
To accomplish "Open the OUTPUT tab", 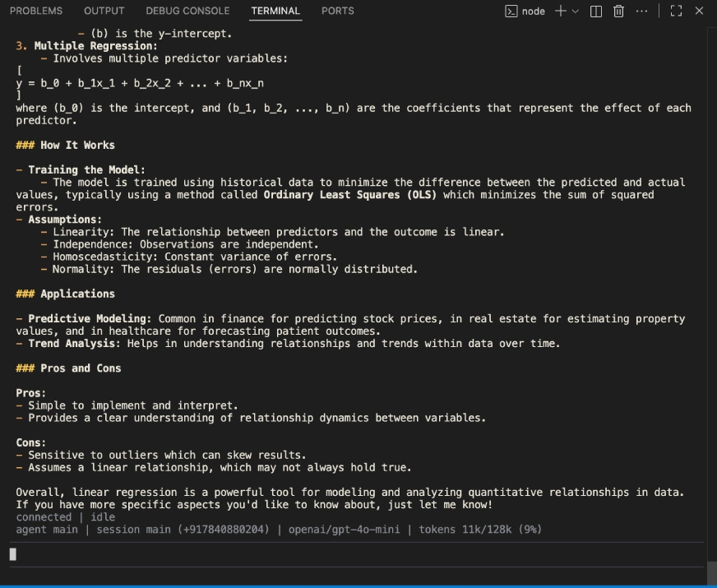I will (104, 11).
